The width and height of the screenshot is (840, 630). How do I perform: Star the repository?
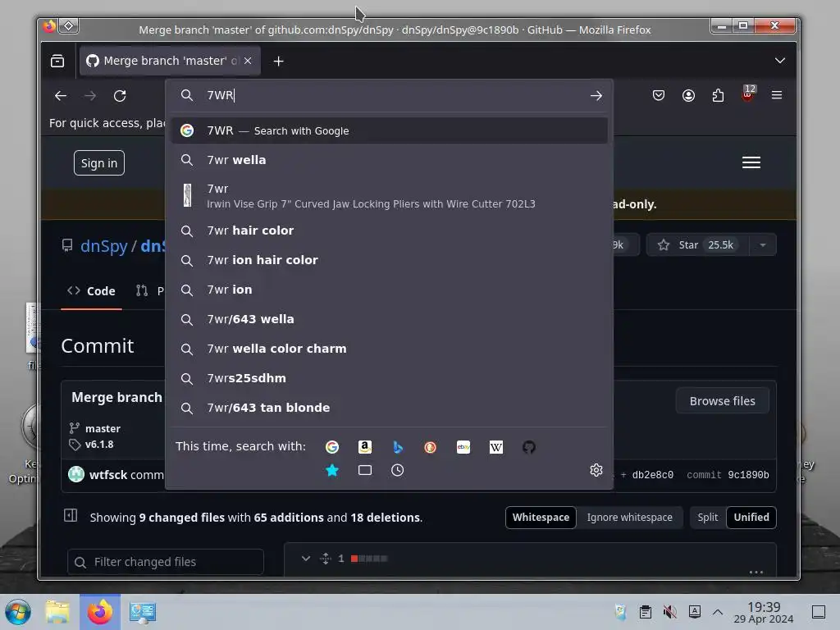(x=697, y=244)
